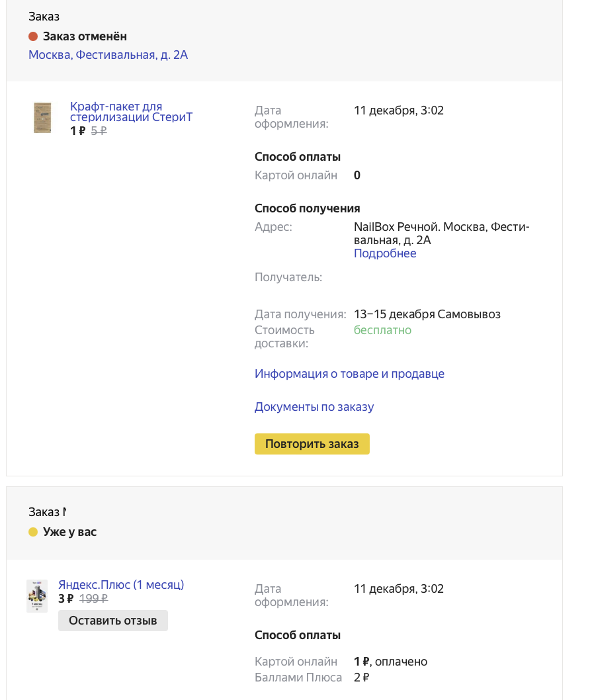
Task: Click the Повторить заказ button
Action: (312, 444)
